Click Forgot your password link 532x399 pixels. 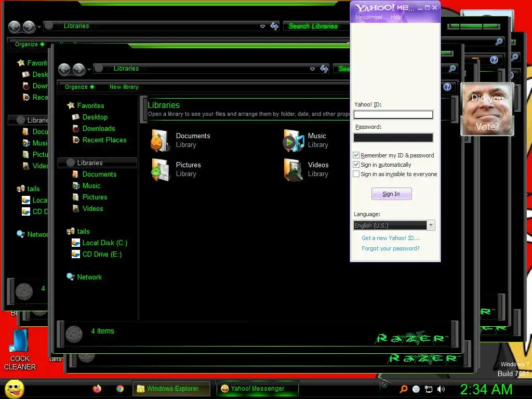point(390,248)
